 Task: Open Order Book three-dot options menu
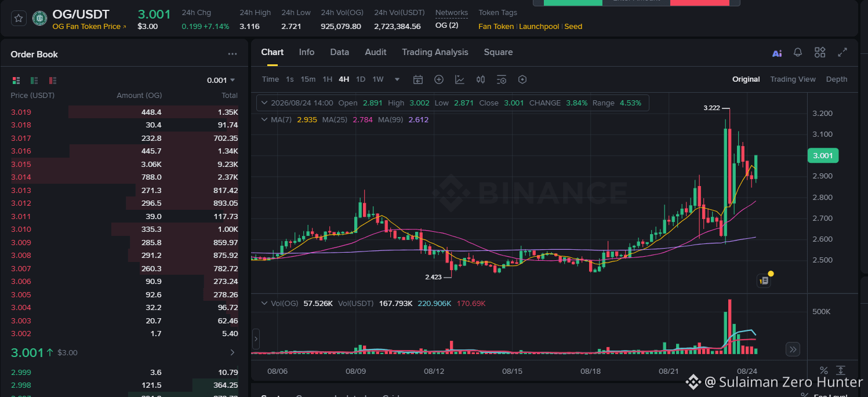point(233,54)
